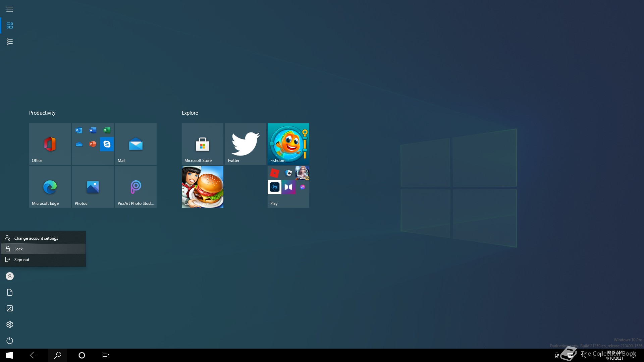Switch to Pinned tiles view
644x362 pixels.
click(10, 25)
